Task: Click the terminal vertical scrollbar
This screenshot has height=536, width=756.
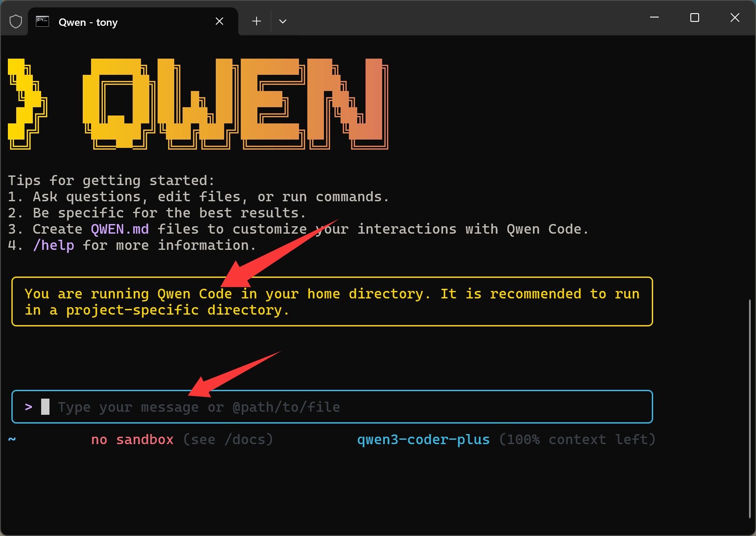Action: pos(750,409)
